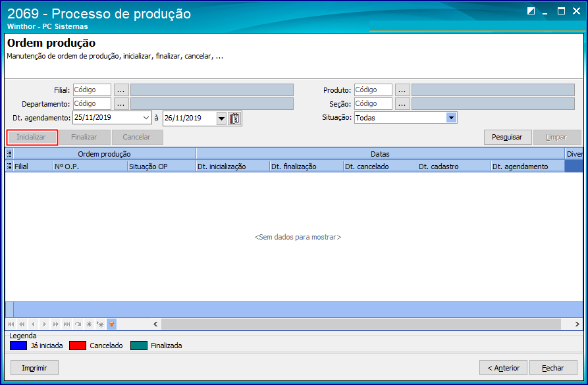Click the orange filter funnel icon
Image resolution: width=588 pixels, height=385 pixels.
tap(111, 324)
